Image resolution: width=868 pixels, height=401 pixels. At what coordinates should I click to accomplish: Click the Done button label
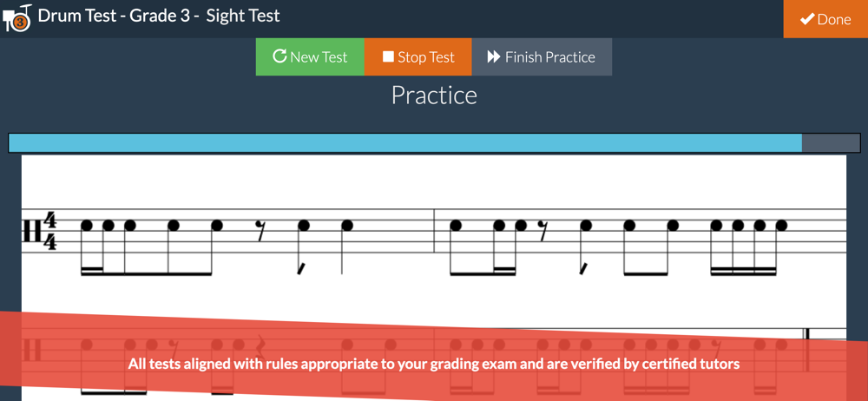coord(833,19)
